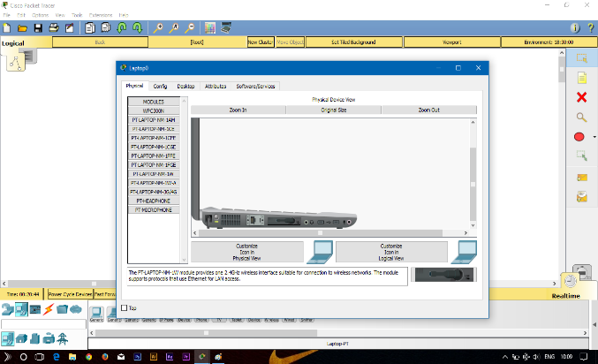Click the Zoom In magnifier icon in the toolbar
The width and height of the screenshot is (598, 364).
pyautogui.click(x=158, y=28)
